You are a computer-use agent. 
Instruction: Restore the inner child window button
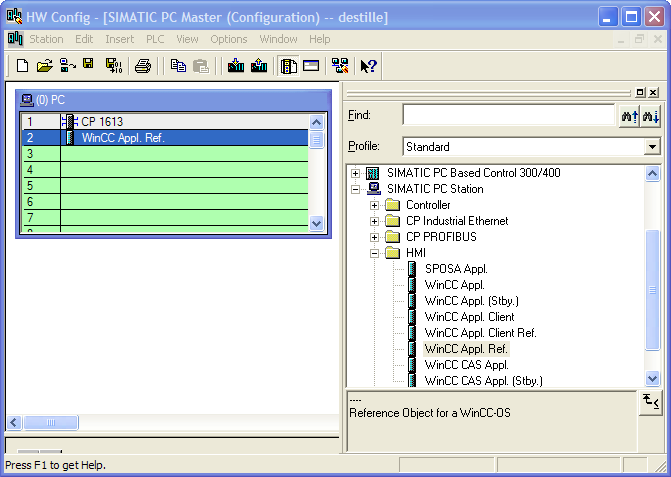[639, 39]
